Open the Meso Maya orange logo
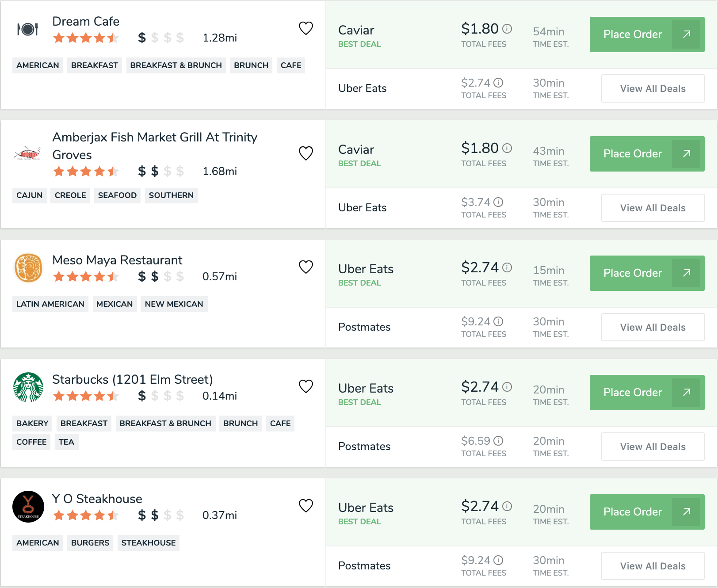 tap(28, 268)
